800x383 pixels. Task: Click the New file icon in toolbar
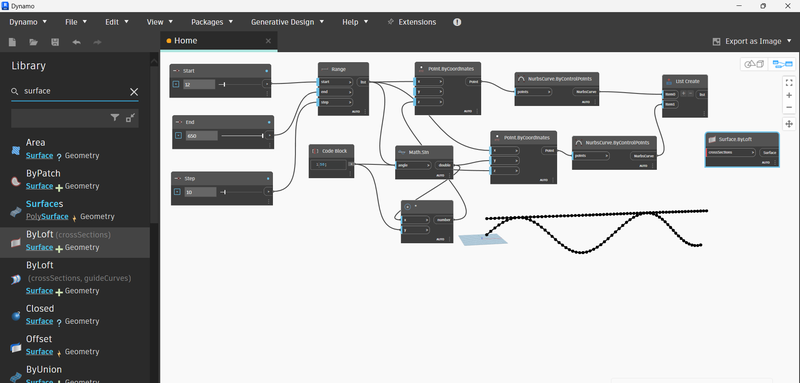point(12,42)
